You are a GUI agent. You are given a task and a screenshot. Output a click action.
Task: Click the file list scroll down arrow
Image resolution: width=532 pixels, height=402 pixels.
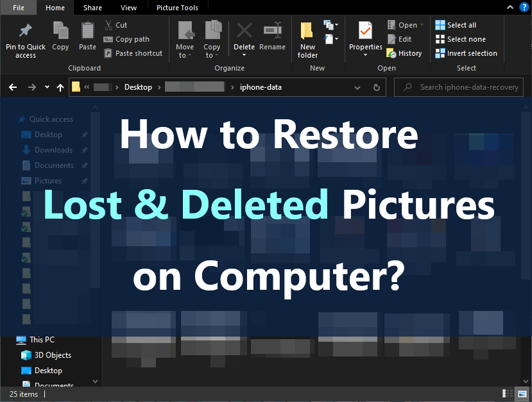click(x=526, y=381)
